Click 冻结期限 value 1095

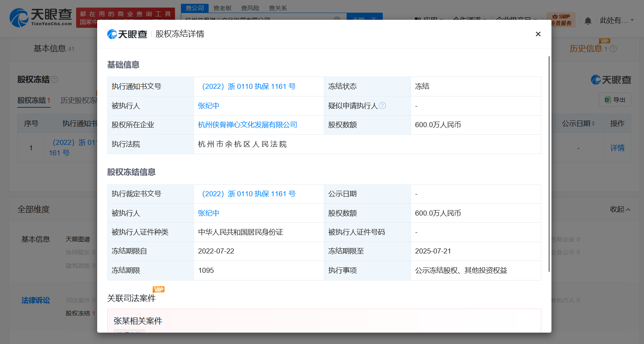click(x=206, y=270)
